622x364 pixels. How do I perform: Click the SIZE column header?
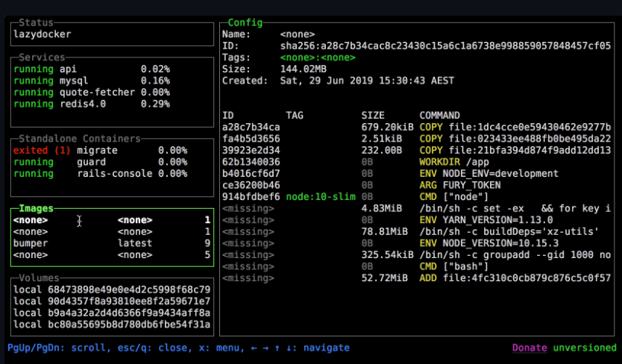[x=373, y=116]
